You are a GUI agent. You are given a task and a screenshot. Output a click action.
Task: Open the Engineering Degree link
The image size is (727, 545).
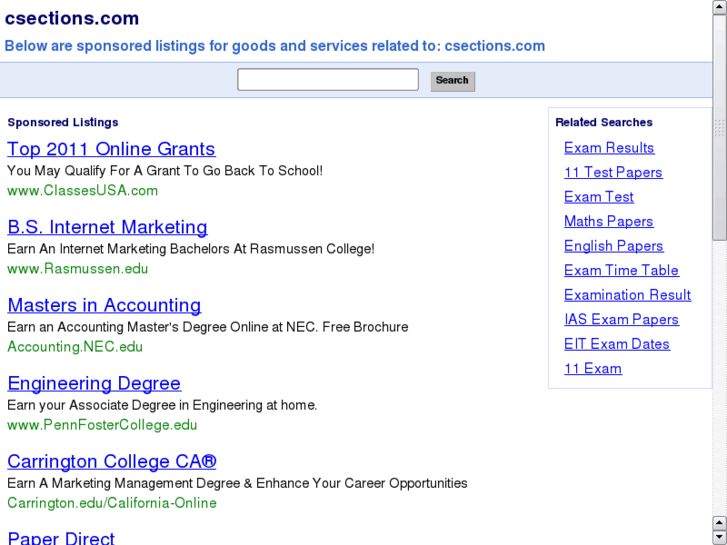point(94,384)
